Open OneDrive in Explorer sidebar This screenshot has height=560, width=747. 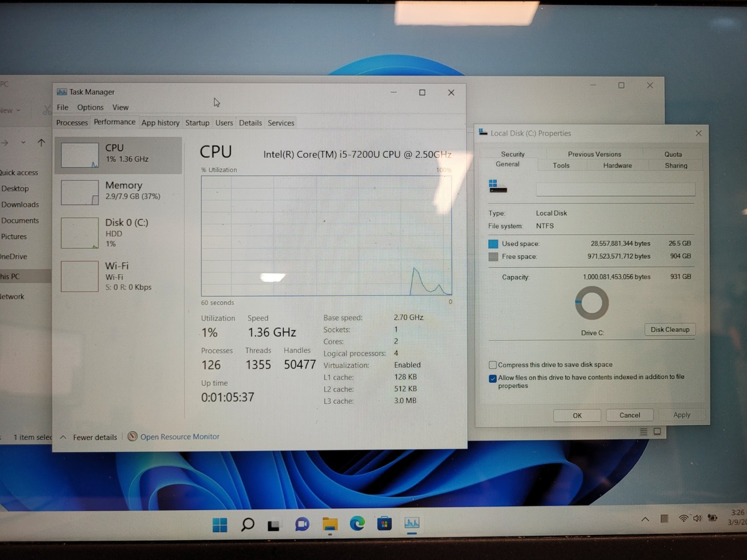[x=14, y=257]
